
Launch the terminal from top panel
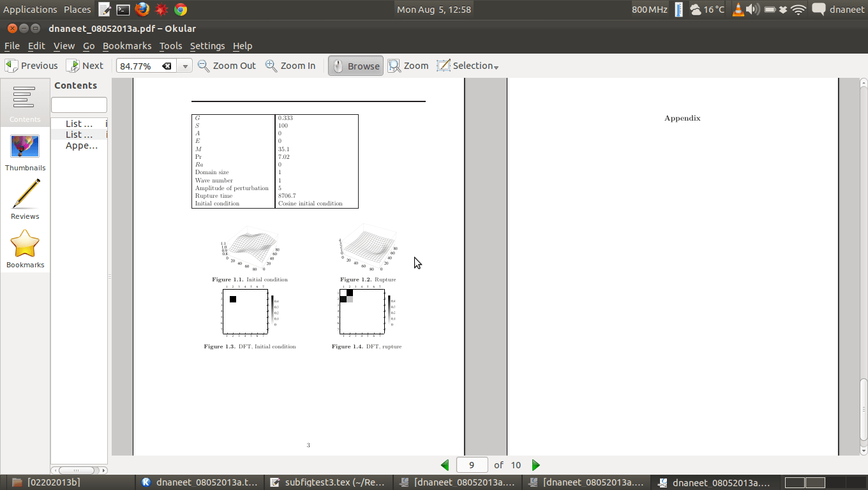pos(123,10)
